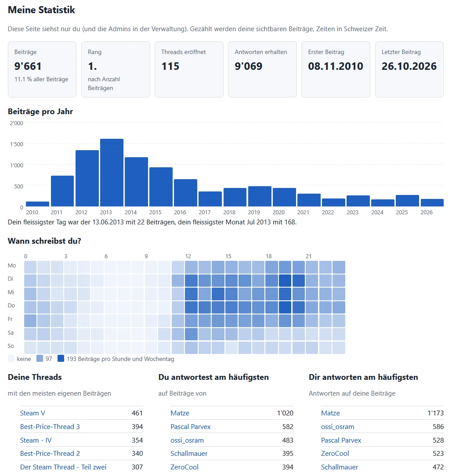
Task: Select ZeroCool in the 523 row
Action: click(335, 453)
